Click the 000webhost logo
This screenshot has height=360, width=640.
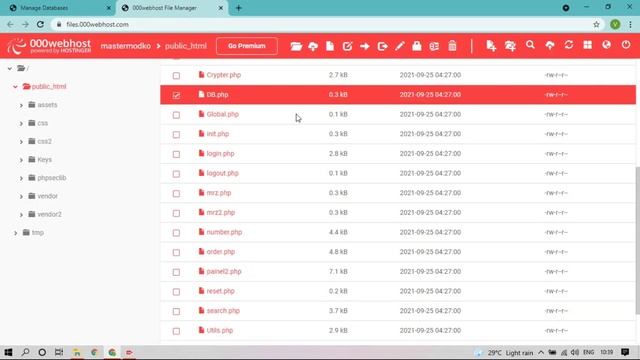tap(49, 46)
